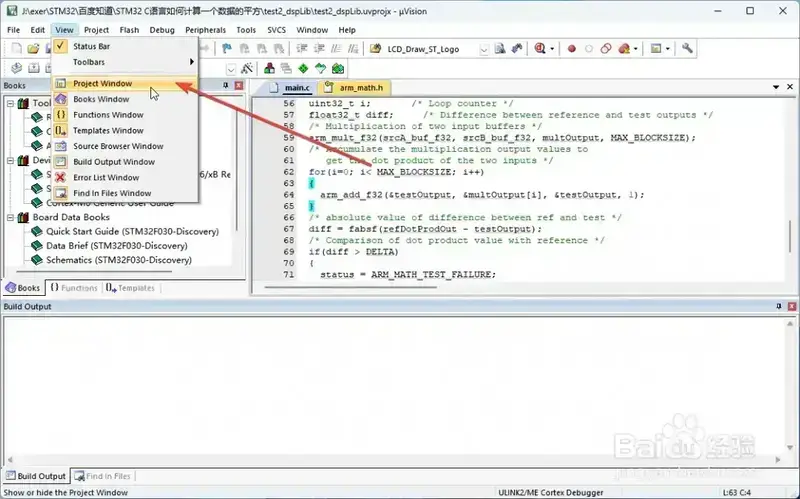The height and width of the screenshot is (499, 800).
Task: Click the Kill All Breakpoints icon
Action: pyautogui.click(x=625, y=48)
